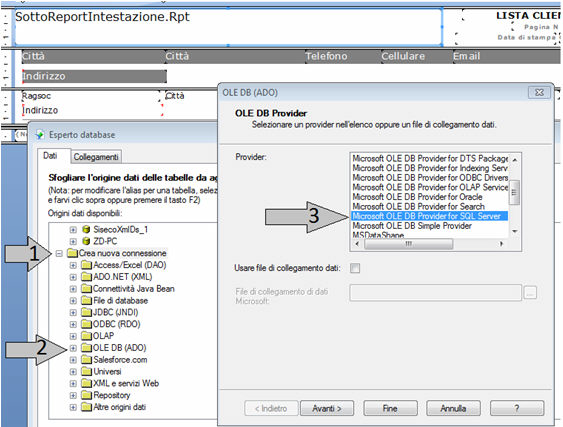Expand the Altre origini dati node
The image size is (563, 427).
click(x=73, y=407)
